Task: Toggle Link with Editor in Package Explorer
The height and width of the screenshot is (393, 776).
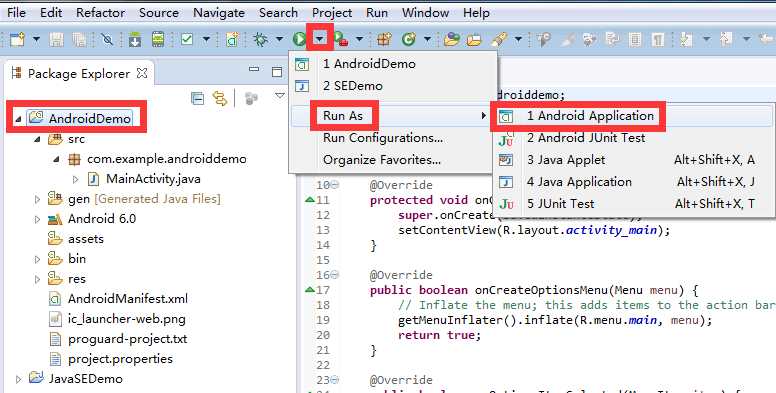Action: (220, 98)
